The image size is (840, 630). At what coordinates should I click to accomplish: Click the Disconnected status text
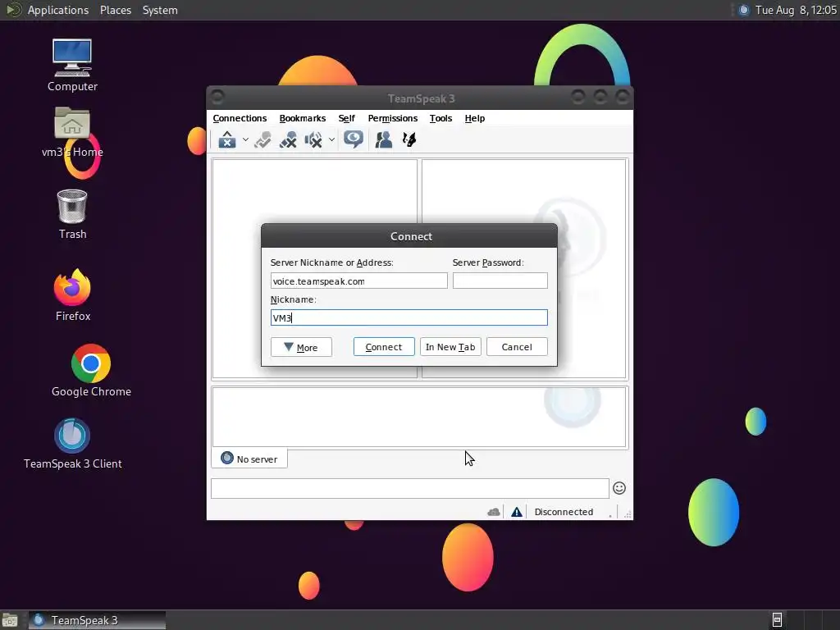coord(564,512)
